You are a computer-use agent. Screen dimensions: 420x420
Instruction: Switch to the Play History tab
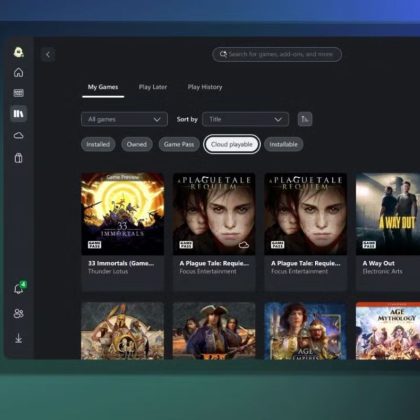coord(205,87)
